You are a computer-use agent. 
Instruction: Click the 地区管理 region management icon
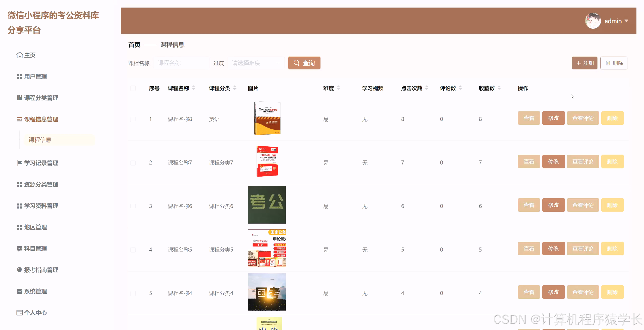pyautogui.click(x=19, y=227)
